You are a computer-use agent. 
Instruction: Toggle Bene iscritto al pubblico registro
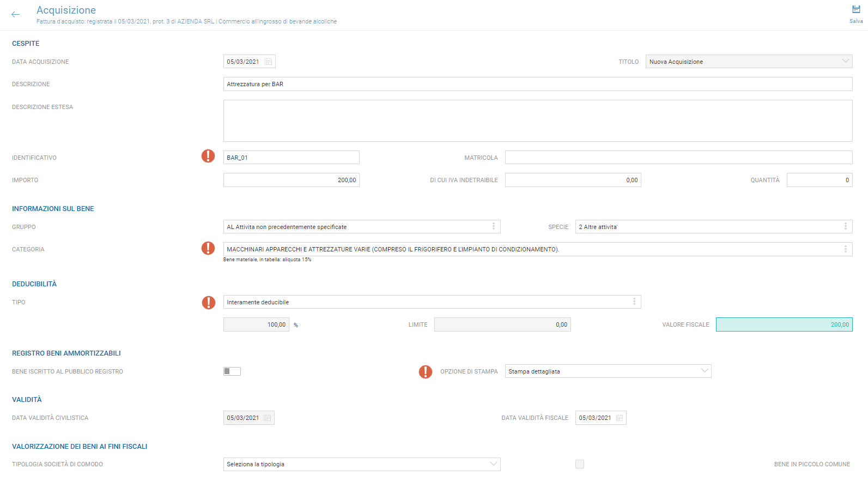click(232, 371)
